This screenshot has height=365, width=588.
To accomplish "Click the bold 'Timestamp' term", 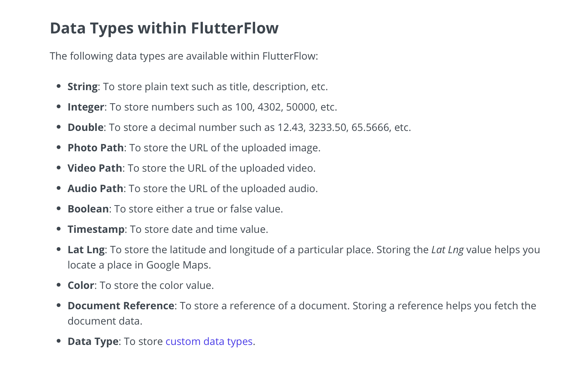I will pos(96,229).
